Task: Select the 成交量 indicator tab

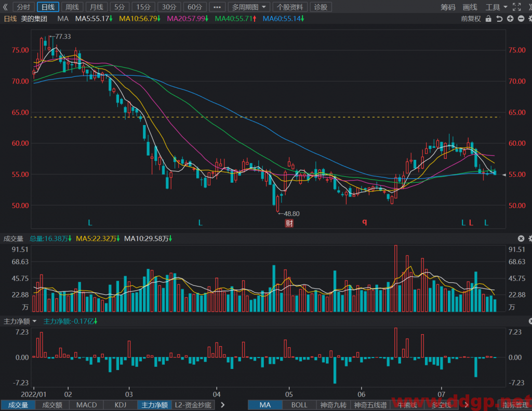Action: click(x=18, y=405)
